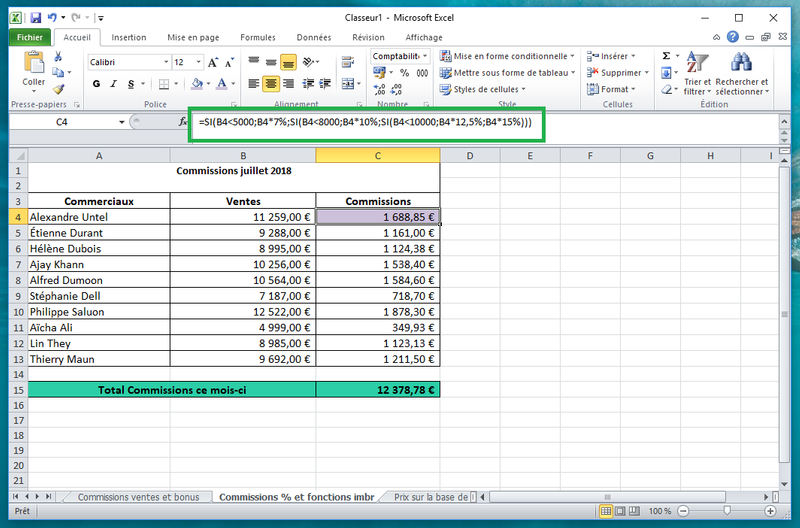Click the insert function fx icon

coord(182,122)
